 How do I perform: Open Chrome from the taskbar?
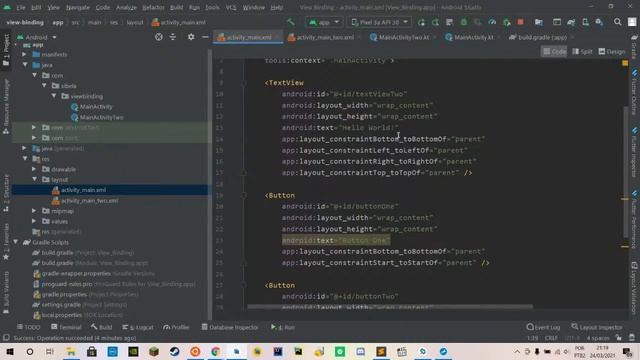[x=216, y=351]
